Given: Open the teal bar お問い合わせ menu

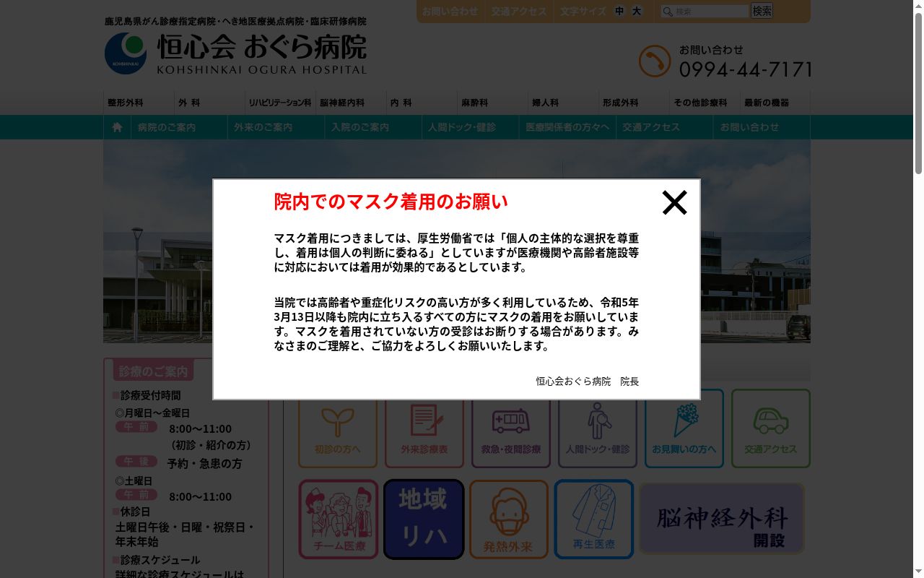Looking at the screenshot, I should pyautogui.click(x=762, y=127).
